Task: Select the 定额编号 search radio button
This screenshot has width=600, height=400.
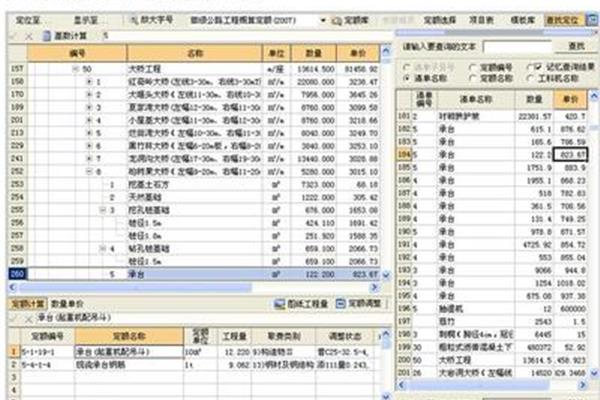Action: (473, 68)
